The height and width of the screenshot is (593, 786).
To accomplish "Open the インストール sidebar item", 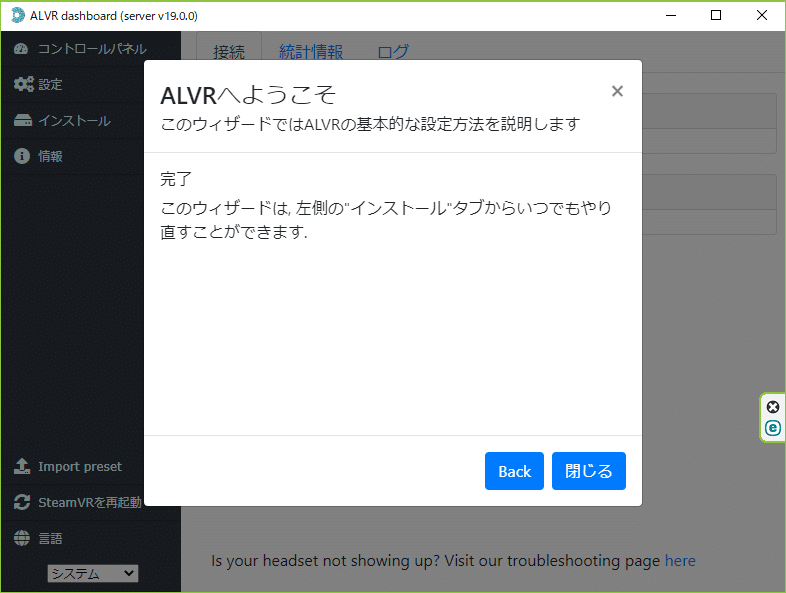I will [73, 120].
